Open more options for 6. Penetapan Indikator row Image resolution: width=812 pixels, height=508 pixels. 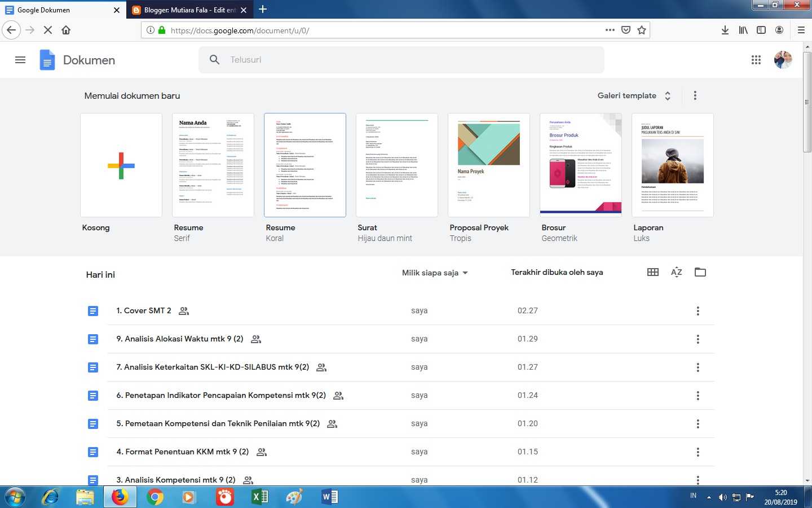pyautogui.click(x=698, y=396)
